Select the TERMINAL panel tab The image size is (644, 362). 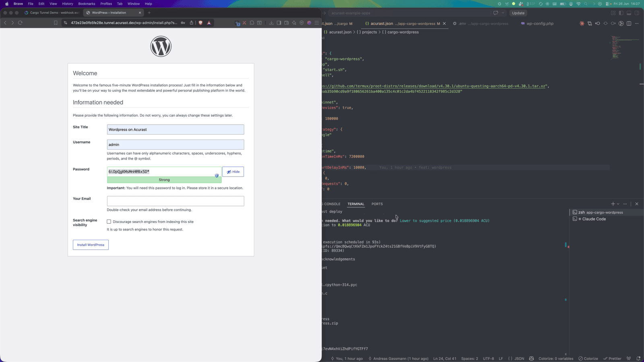pos(356,204)
